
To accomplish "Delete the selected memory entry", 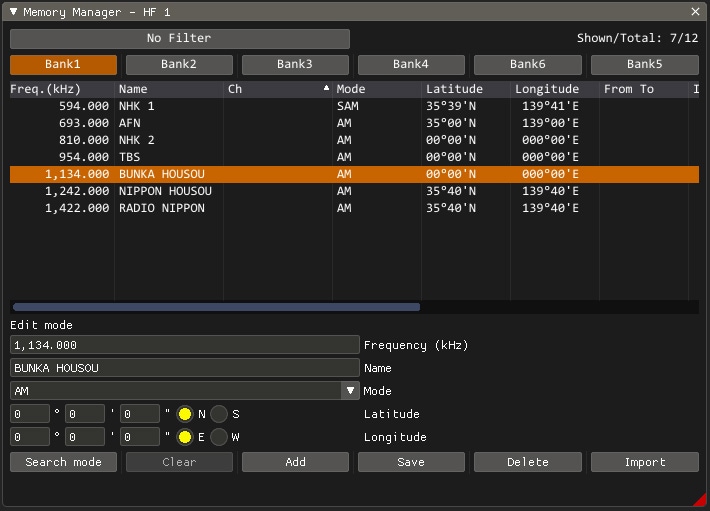I will [527, 462].
